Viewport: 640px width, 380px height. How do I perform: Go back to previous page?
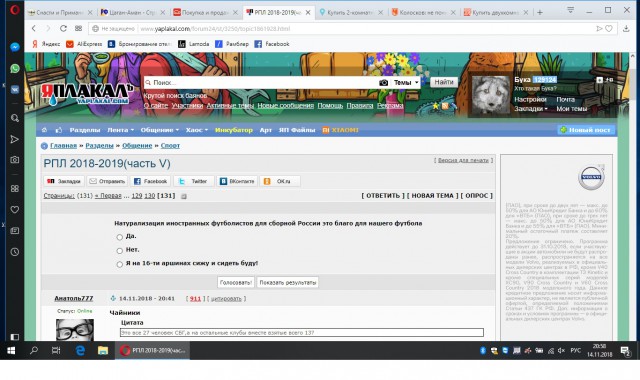[34, 28]
